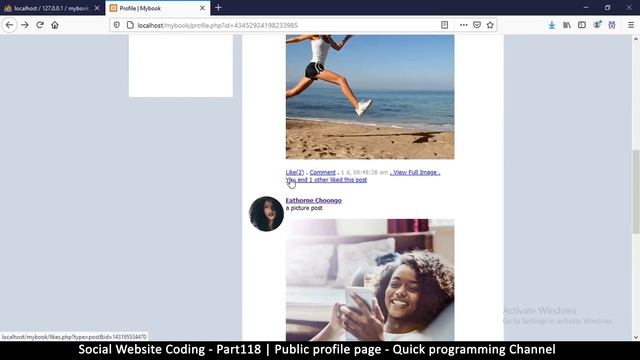Screen dimensions: 640x360
Task: Click the scrollbar down arrow
Action: tap(636, 337)
